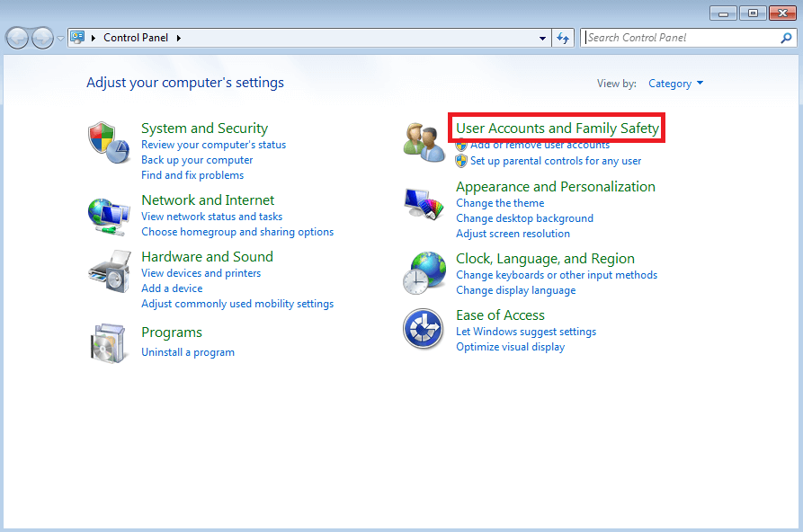The height and width of the screenshot is (532, 803).
Task: Click Back up your computer
Action: point(197,160)
